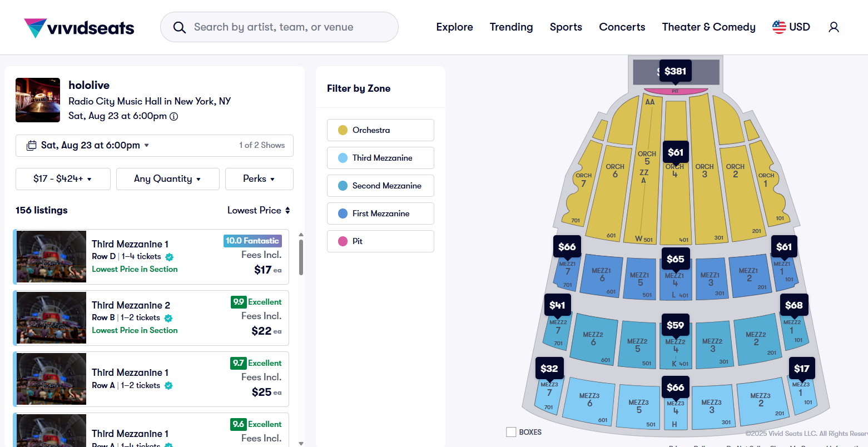Click the $381 pit price marker
The image size is (868, 447).
675,71
